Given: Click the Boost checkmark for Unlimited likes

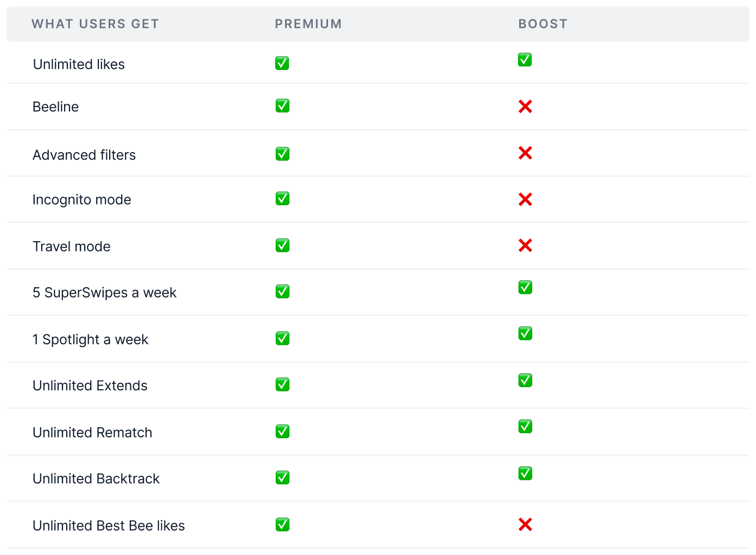Looking at the screenshot, I should pos(525,60).
